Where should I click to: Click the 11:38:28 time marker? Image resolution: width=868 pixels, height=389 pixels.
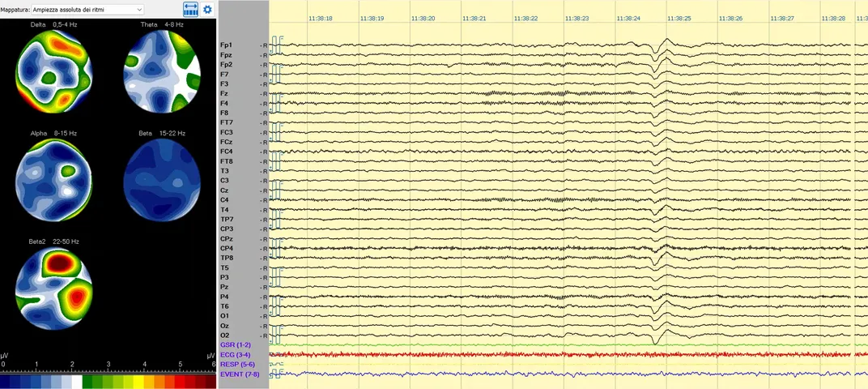pos(833,19)
